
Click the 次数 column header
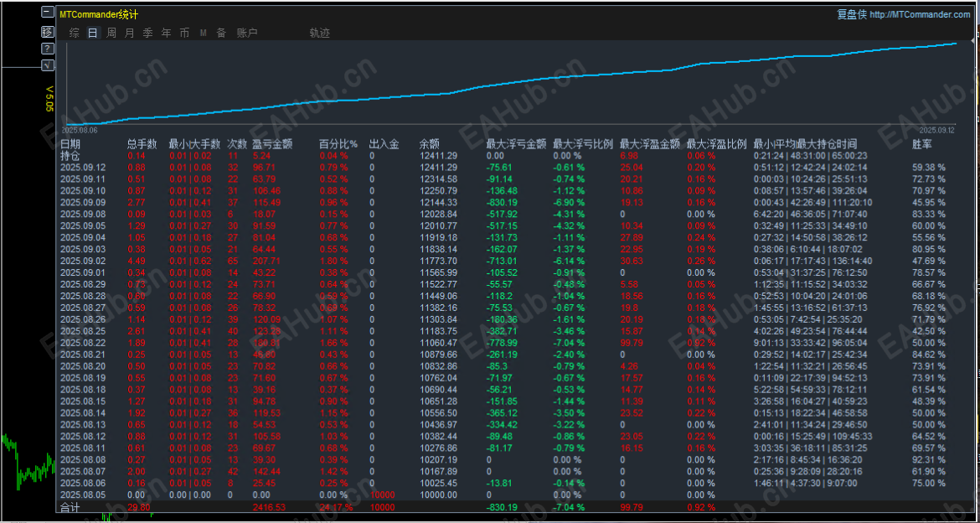[x=237, y=144]
